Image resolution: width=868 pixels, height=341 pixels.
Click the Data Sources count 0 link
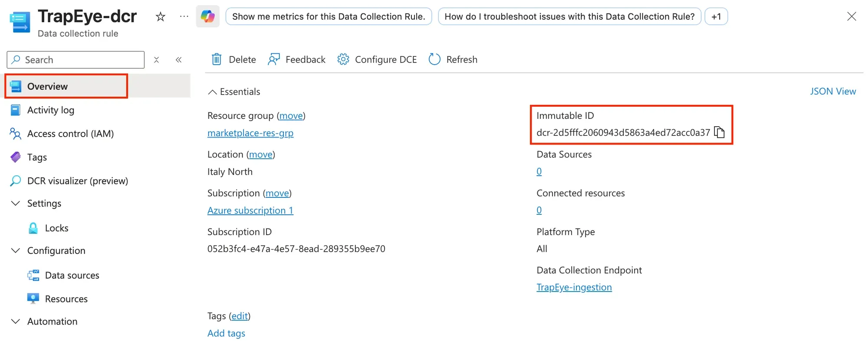539,171
